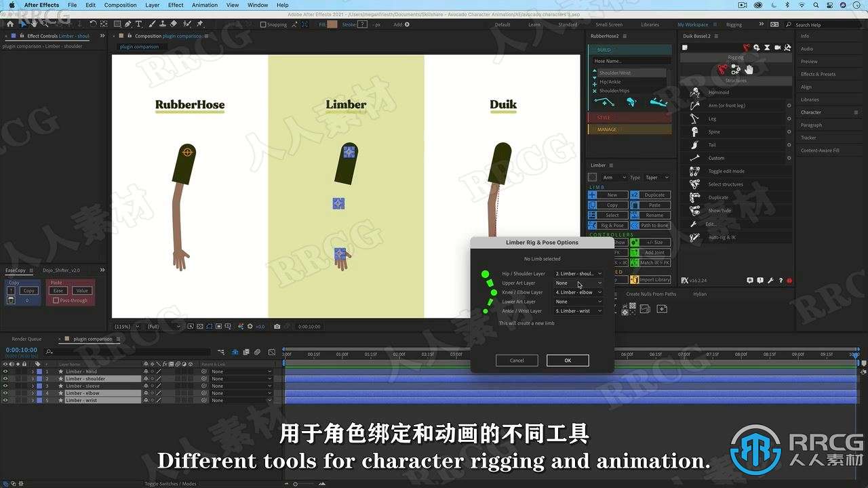Open the composition zoom (115%) dropdown

pyautogui.click(x=127, y=326)
